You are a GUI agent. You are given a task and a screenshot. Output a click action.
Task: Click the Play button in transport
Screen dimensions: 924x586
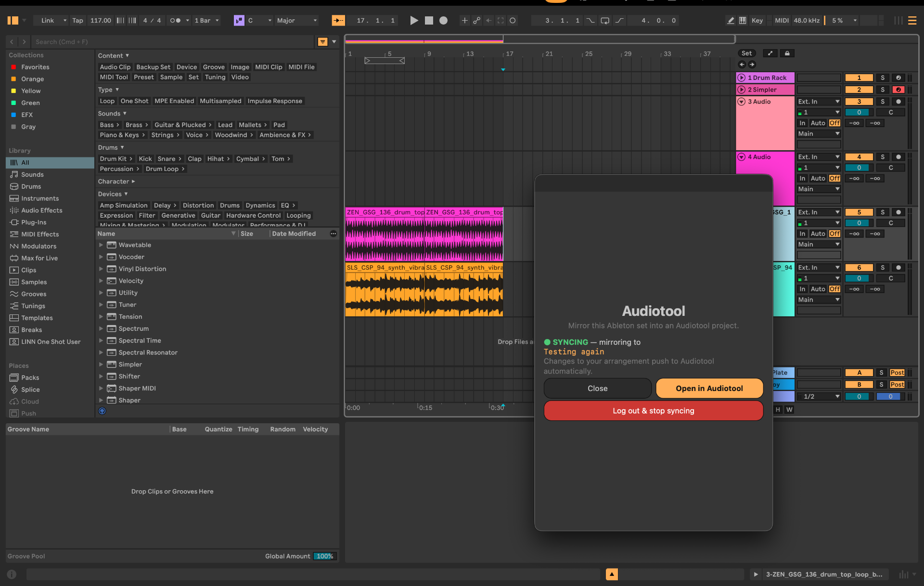[414, 20]
